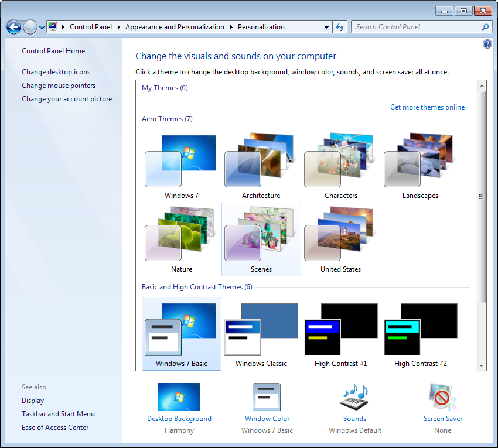Click the Desktop Background link text

[179, 419]
